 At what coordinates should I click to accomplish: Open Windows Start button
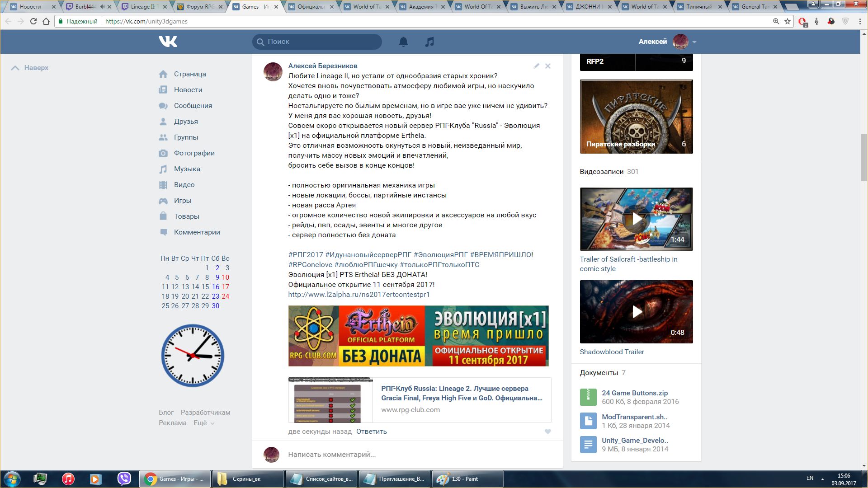[12, 479]
